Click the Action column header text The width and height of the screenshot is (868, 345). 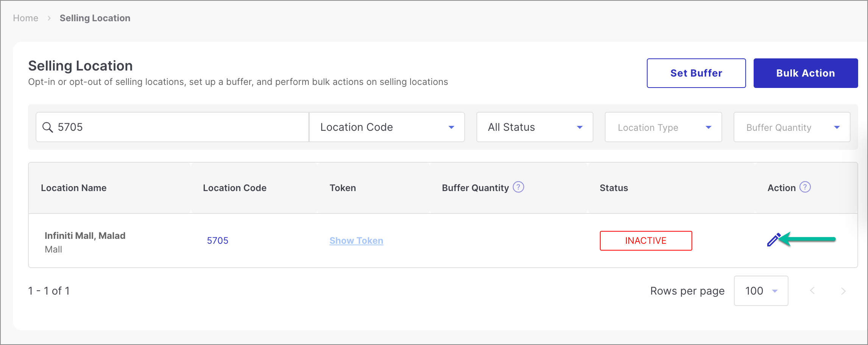pyautogui.click(x=781, y=188)
